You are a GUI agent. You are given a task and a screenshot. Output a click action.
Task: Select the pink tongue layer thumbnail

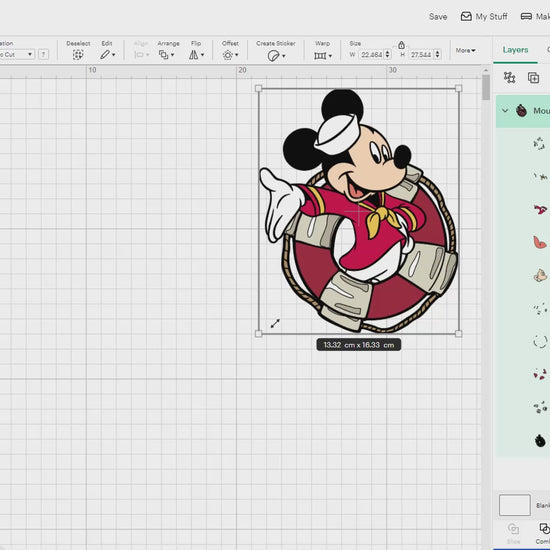pyautogui.click(x=540, y=242)
